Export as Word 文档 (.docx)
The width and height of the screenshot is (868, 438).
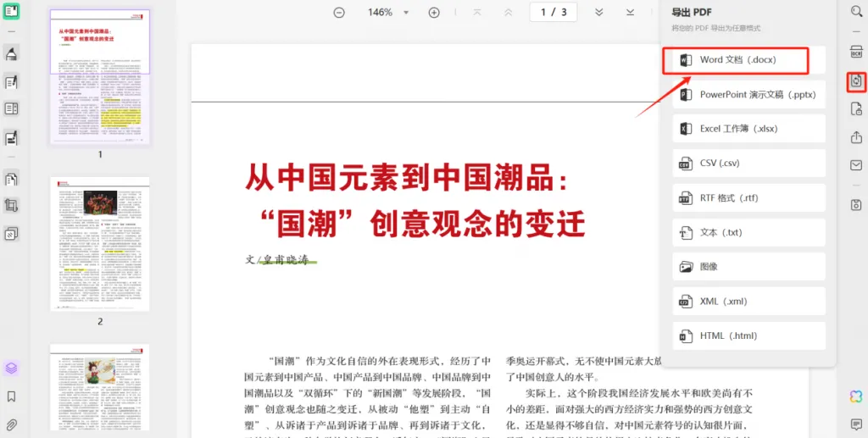(x=748, y=60)
